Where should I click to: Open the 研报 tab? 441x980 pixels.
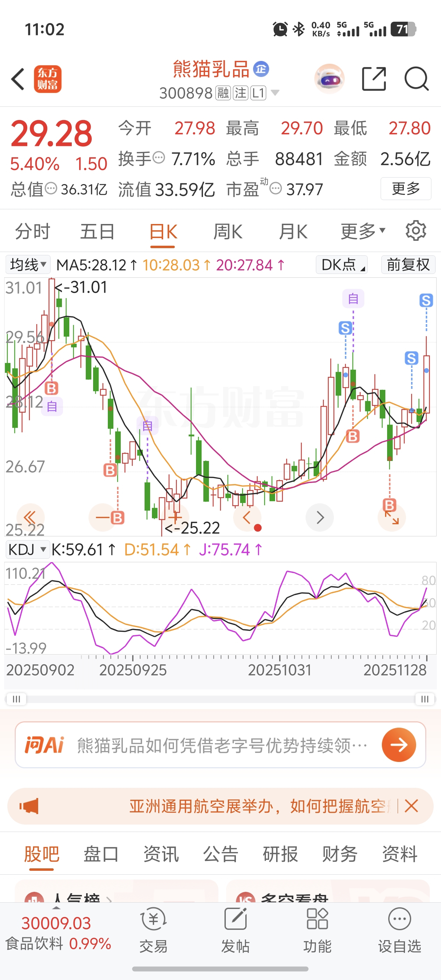280,854
